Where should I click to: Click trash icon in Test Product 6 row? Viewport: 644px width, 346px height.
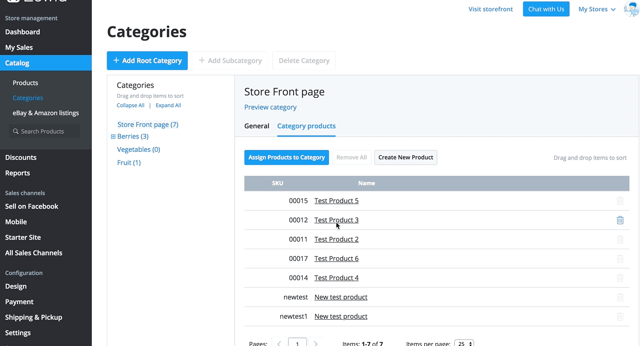tap(620, 259)
